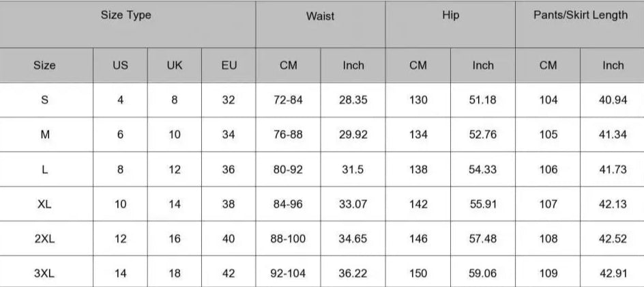Select the Waist column header
This screenshot has height=287, width=644.
(x=321, y=24)
